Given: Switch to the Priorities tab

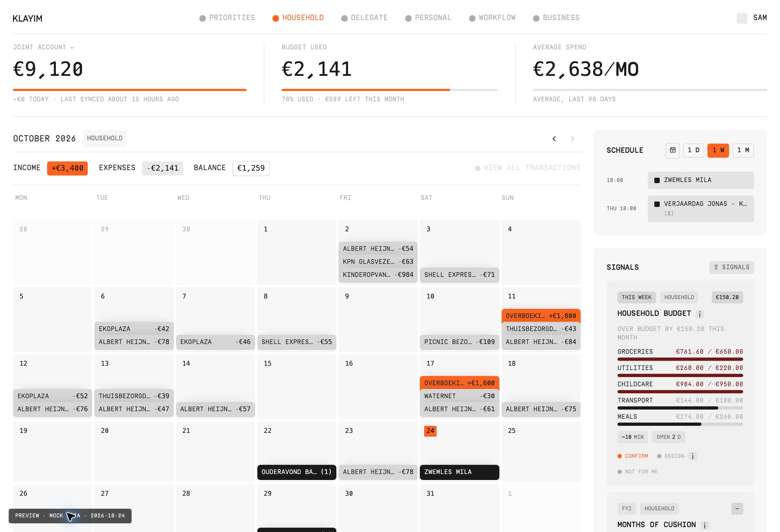Looking at the screenshot, I should (x=227, y=18).
